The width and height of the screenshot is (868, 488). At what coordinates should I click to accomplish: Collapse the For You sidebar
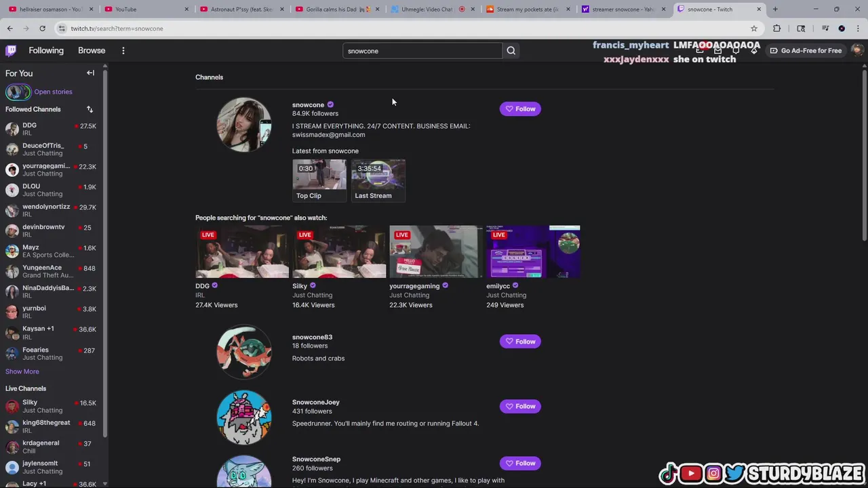pyautogui.click(x=90, y=73)
